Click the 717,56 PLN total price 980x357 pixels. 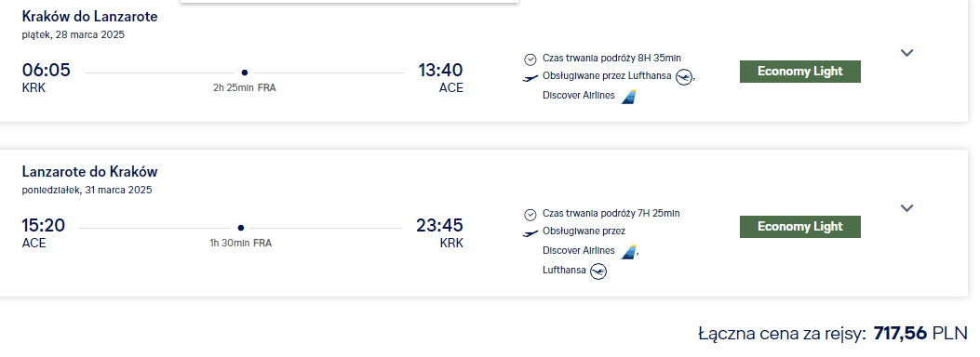pyautogui.click(x=920, y=333)
